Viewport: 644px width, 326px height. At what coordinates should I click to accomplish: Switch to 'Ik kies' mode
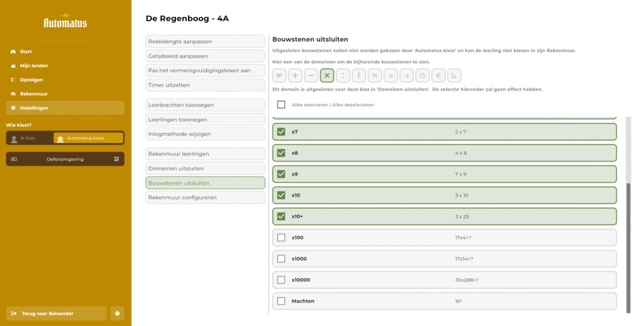(x=29, y=138)
